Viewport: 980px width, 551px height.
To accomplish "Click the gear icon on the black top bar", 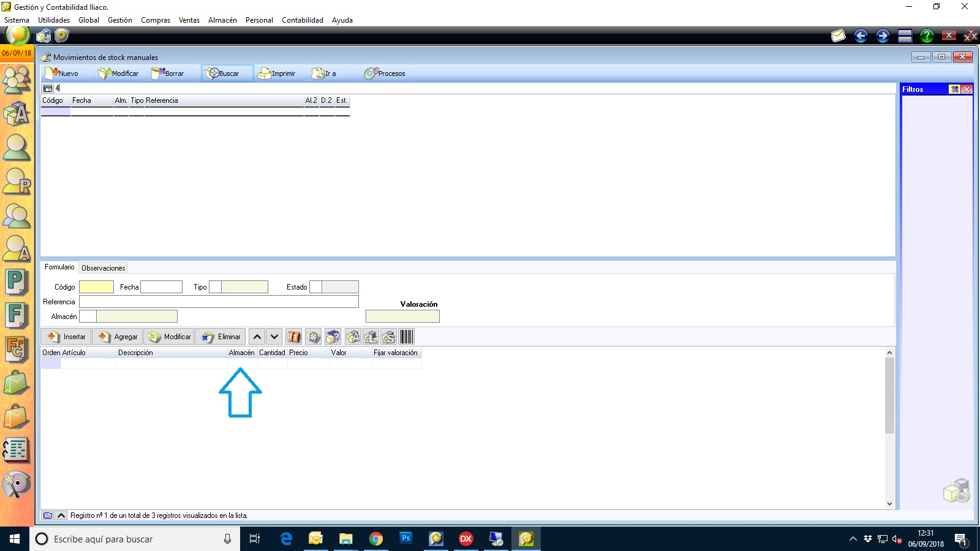I will (62, 36).
